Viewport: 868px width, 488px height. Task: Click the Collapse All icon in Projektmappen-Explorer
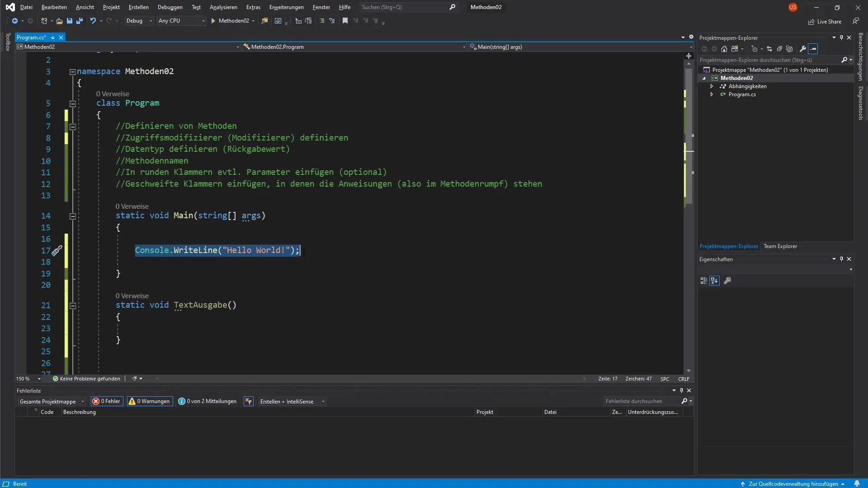point(779,49)
